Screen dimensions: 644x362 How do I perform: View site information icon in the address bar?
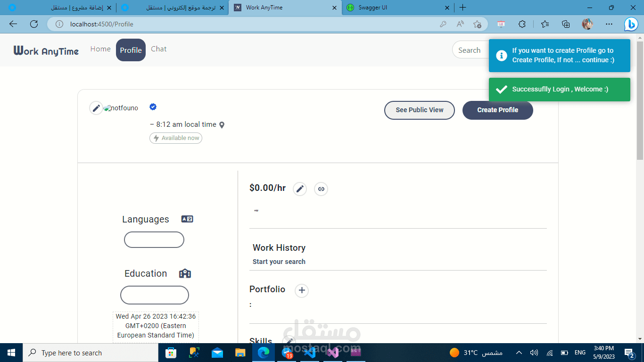tap(59, 24)
